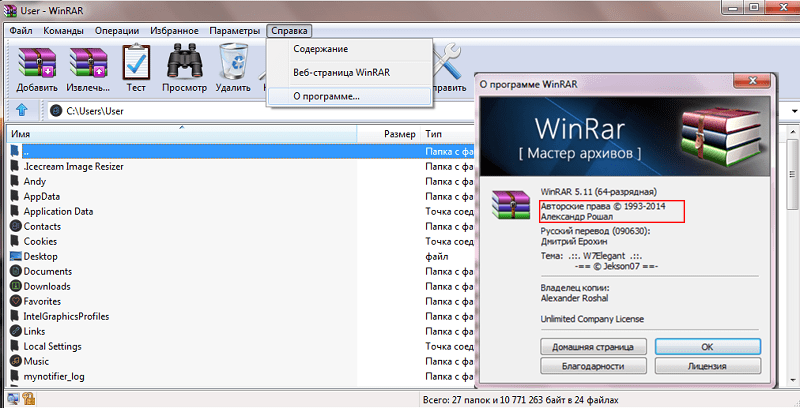Choose О программе... menu entry
Viewport: 800px width, 408px height.
349,96
